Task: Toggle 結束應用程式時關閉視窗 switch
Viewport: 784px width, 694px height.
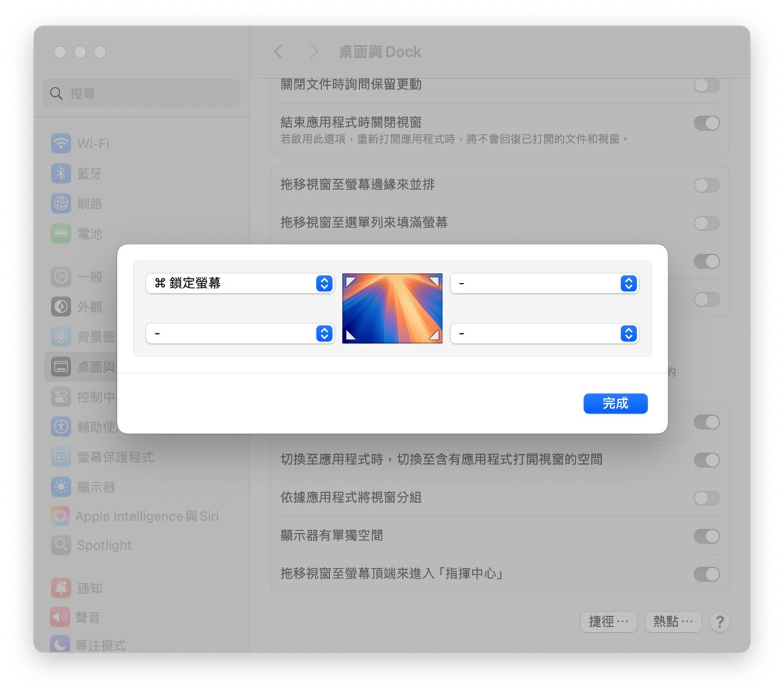Action: (x=706, y=123)
